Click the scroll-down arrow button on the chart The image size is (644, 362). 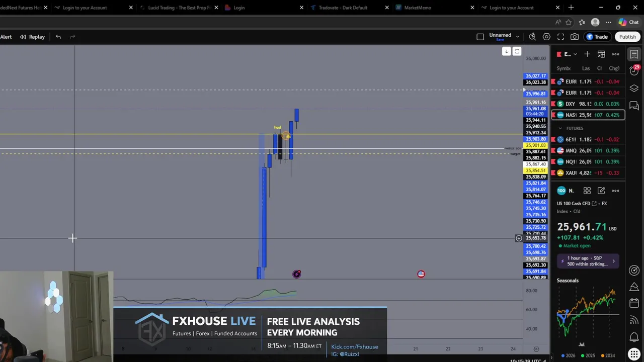click(507, 51)
